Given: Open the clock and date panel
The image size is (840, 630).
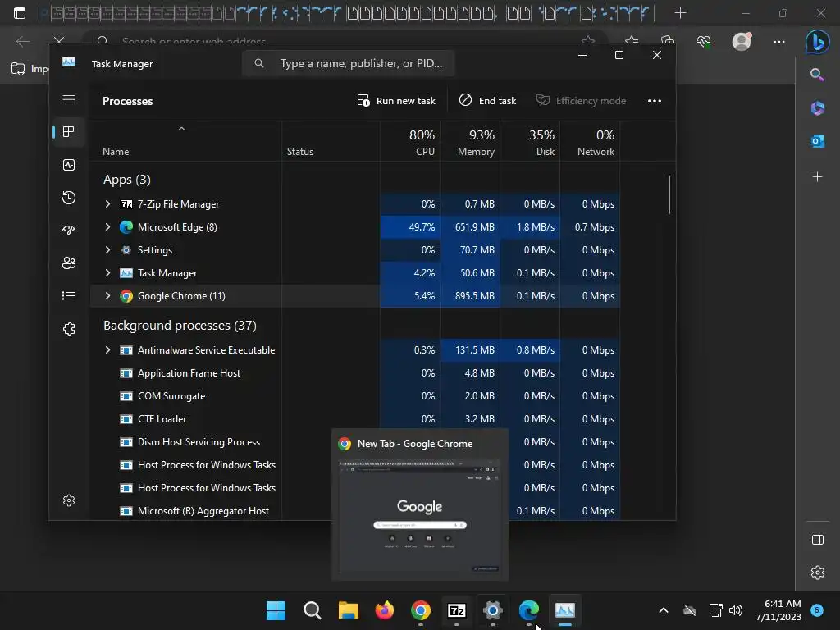Looking at the screenshot, I should (778, 610).
